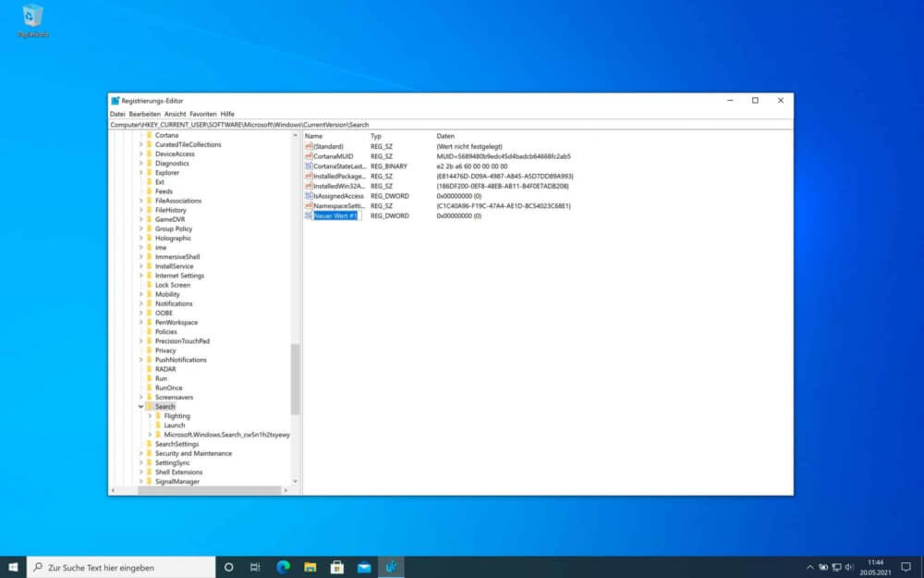
Task: Click the tree scroll-up arrow
Action: 296,135
